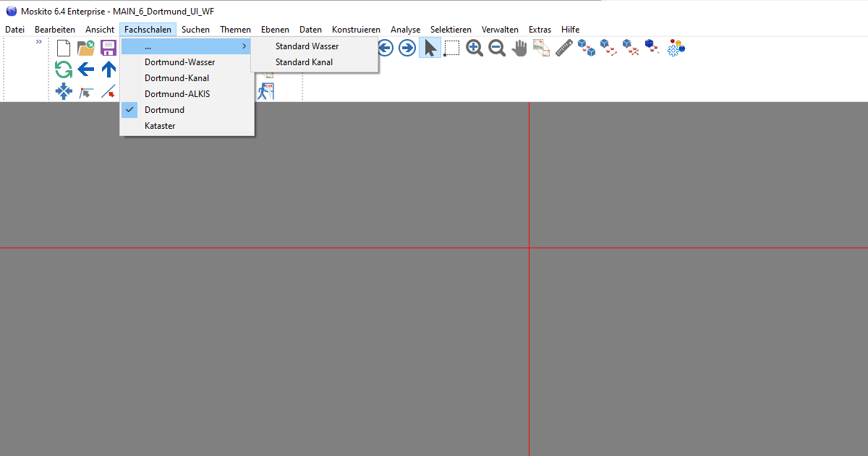
Task: Switch to the Kataster Fachschale
Action: [x=160, y=126]
